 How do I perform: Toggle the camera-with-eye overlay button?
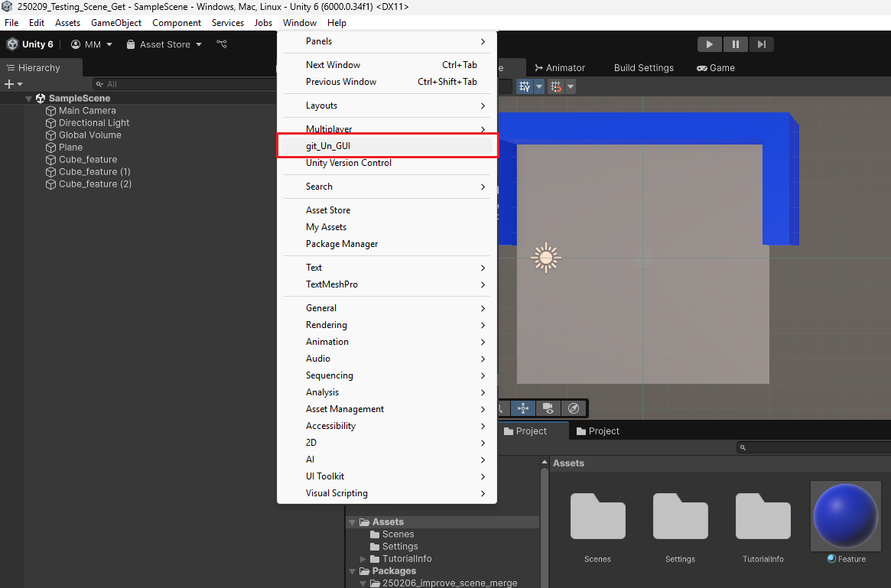click(548, 408)
